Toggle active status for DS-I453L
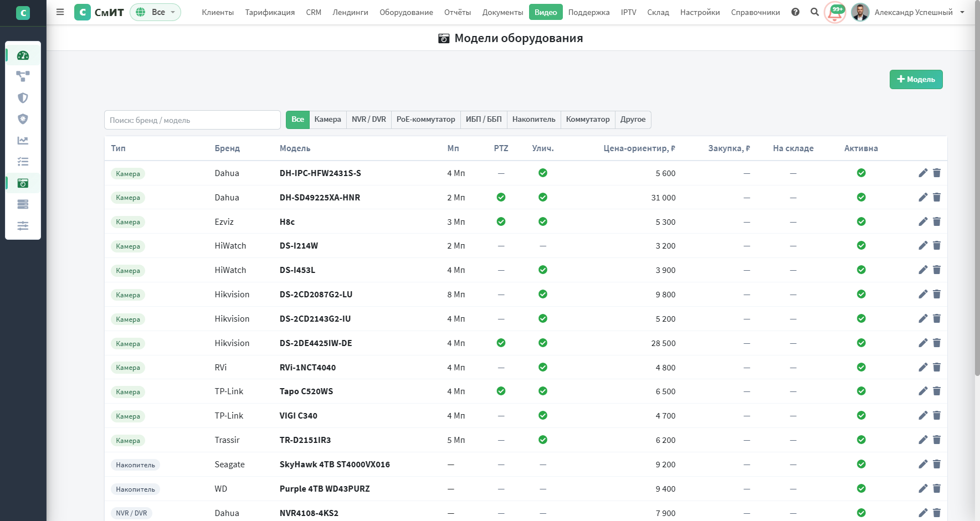The height and width of the screenshot is (521, 980). (x=861, y=270)
